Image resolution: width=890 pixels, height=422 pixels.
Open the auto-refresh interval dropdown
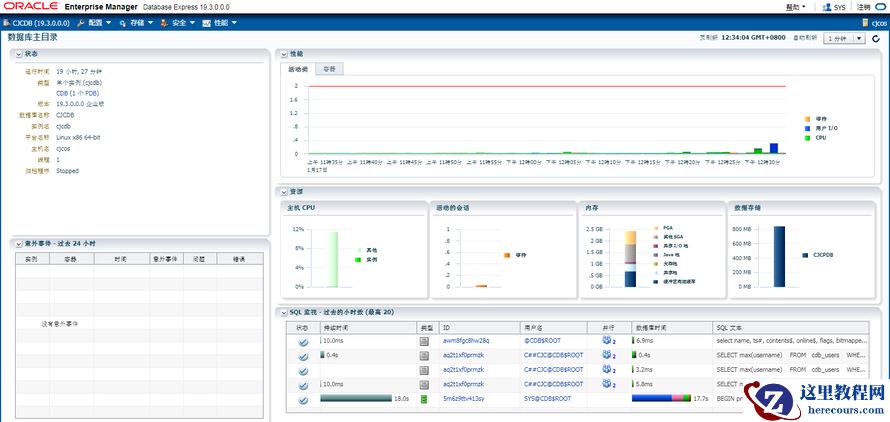click(x=844, y=38)
